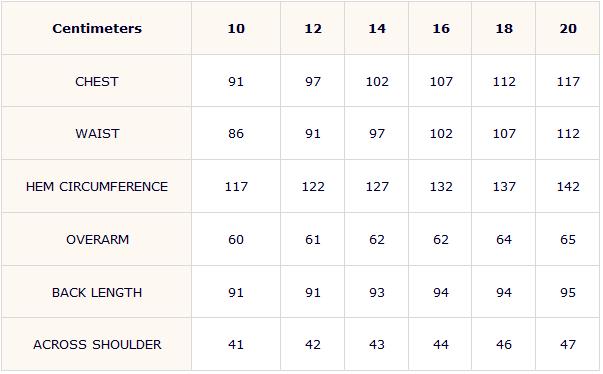
Task: Click chest value 102 for size 14
Action: (377, 81)
